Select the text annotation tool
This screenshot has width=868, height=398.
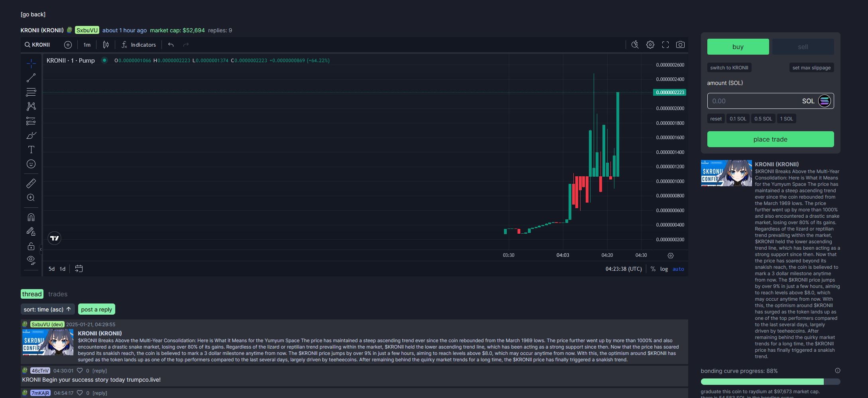pos(31,150)
